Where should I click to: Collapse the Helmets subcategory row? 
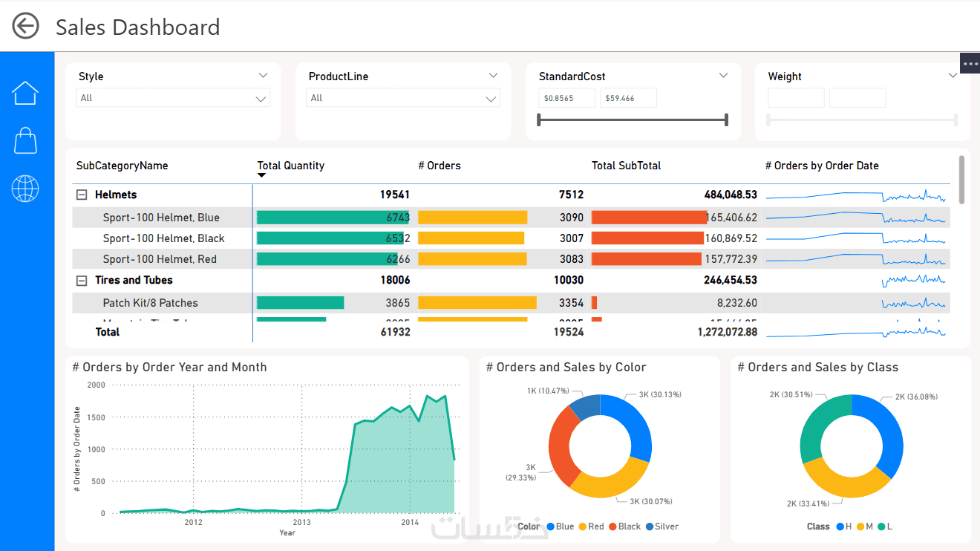82,195
